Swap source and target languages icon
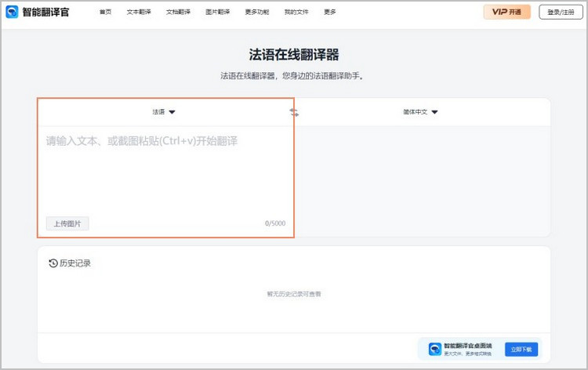The image size is (588, 370). click(x=294, y=112)
